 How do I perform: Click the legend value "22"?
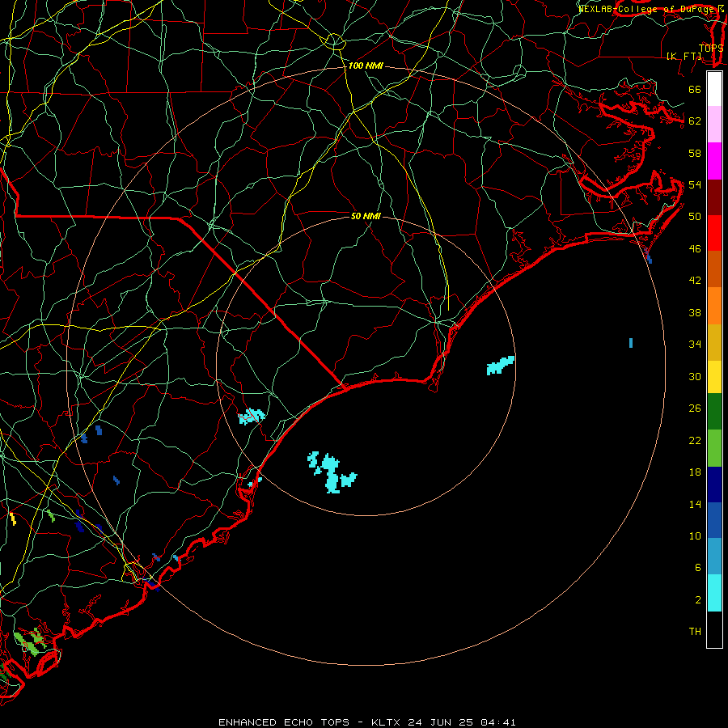[x=695, y=440]
